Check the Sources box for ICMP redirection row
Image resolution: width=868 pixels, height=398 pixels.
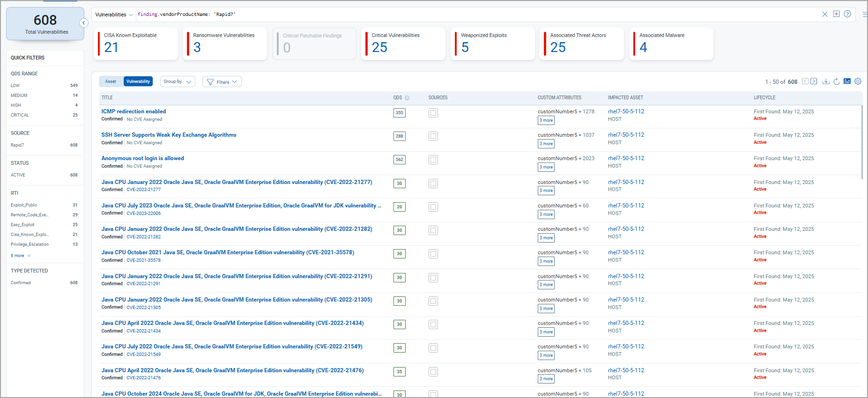pyautogui.click(x=433, y=113)
